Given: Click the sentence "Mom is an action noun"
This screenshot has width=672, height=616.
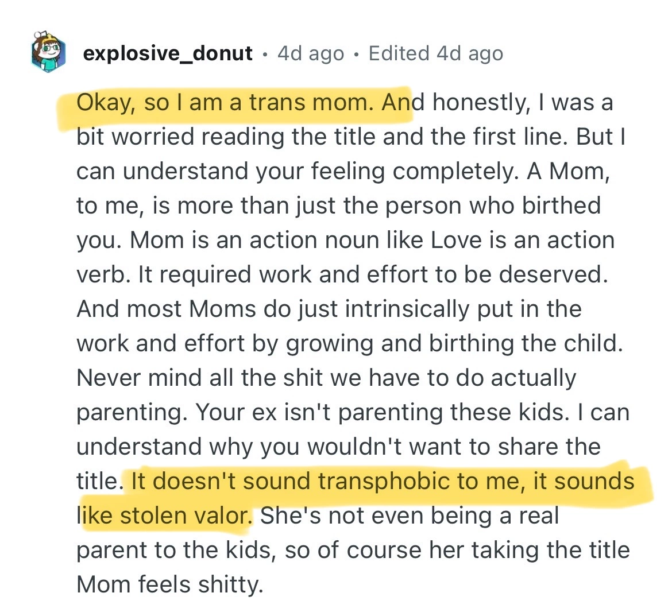Looking at the screenshot, I should (254, 240).
